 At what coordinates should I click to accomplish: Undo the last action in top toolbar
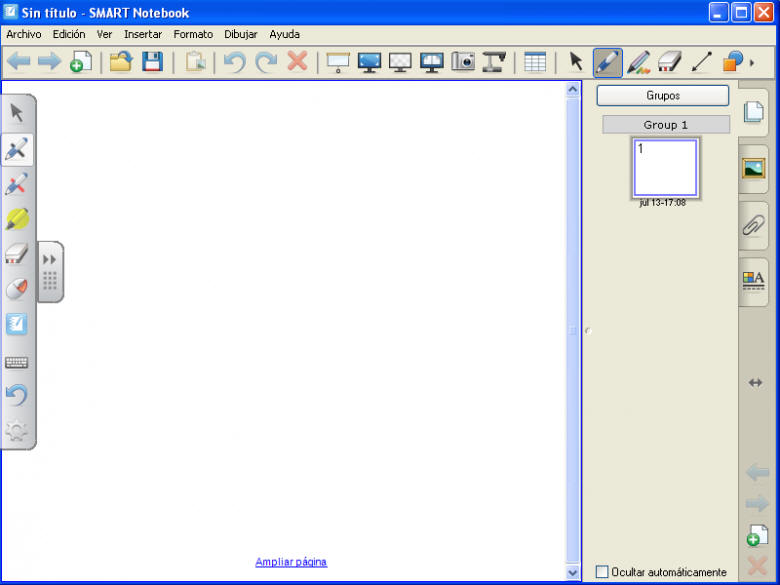point(234,62)
